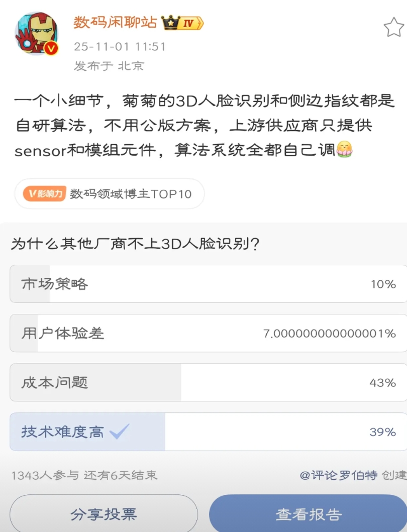Tap the post timestamp 25-11-01 11:51
Viewport: 407px width, 532px height.
tap(120, 47)
